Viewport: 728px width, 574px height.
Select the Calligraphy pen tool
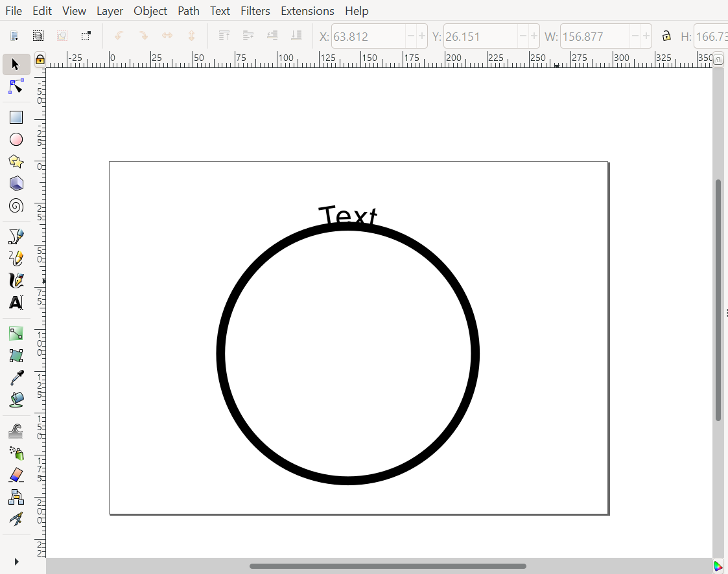(16, 280)
